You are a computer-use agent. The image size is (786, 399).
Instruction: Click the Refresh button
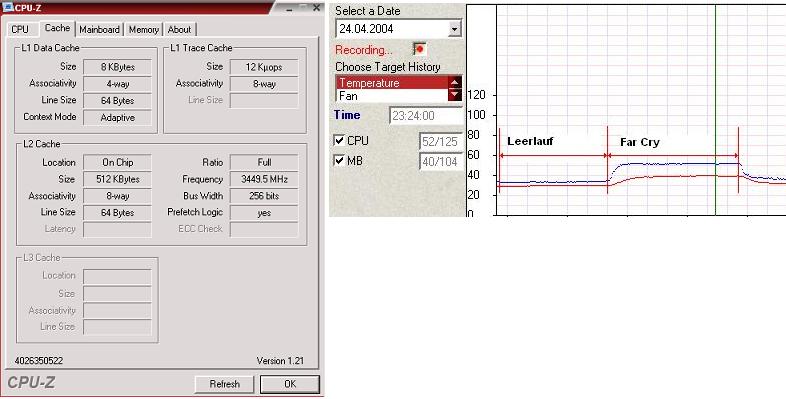(x=225, y=384)
